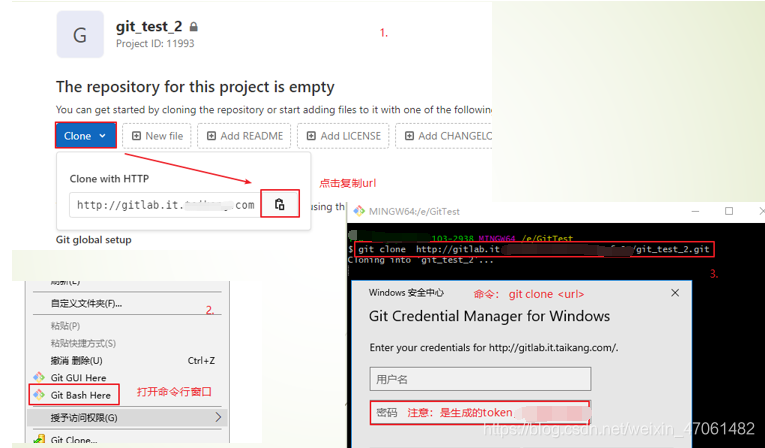Select 粘贴快捷方式(S) in context menu
Screen dimensions: 765x448
[x=126, y=343]
